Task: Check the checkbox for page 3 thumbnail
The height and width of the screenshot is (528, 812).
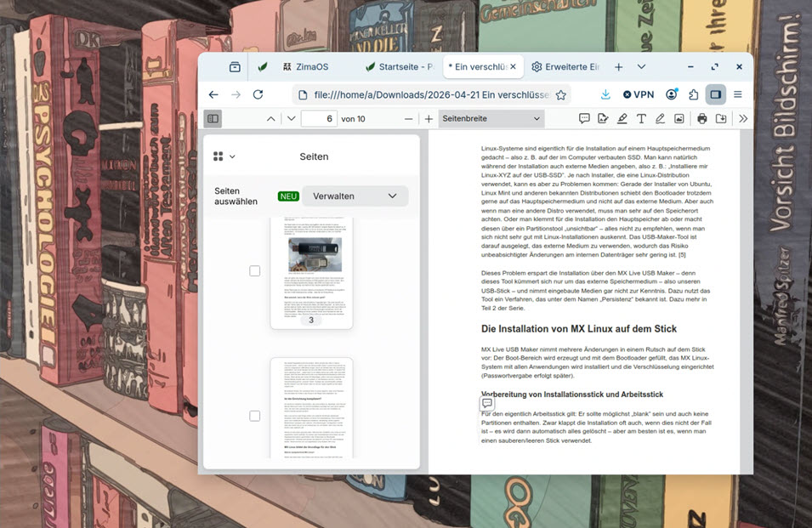Action: 254,270
